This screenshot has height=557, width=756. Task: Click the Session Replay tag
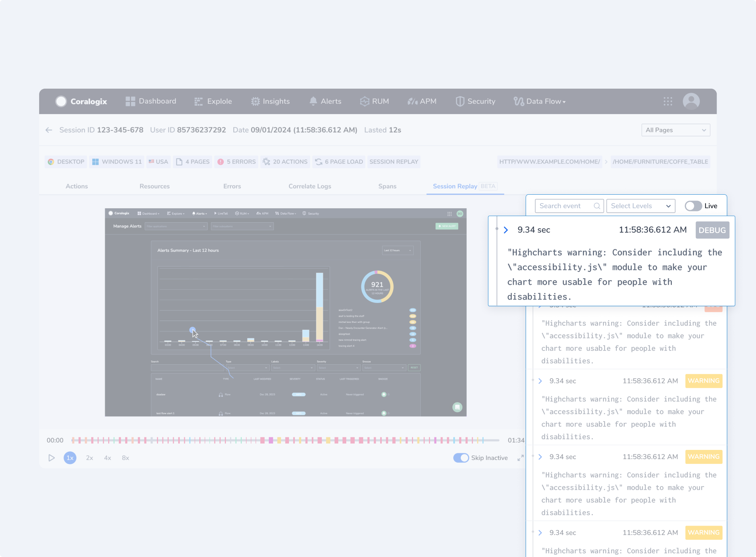click(394, 162)
